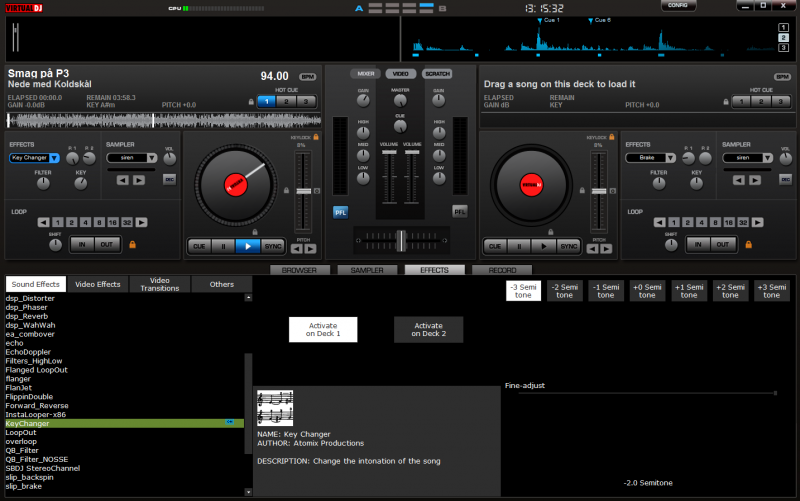
Task: Click SYNC on the left deck
Action: pyautogui.click(x=273, y=246)
